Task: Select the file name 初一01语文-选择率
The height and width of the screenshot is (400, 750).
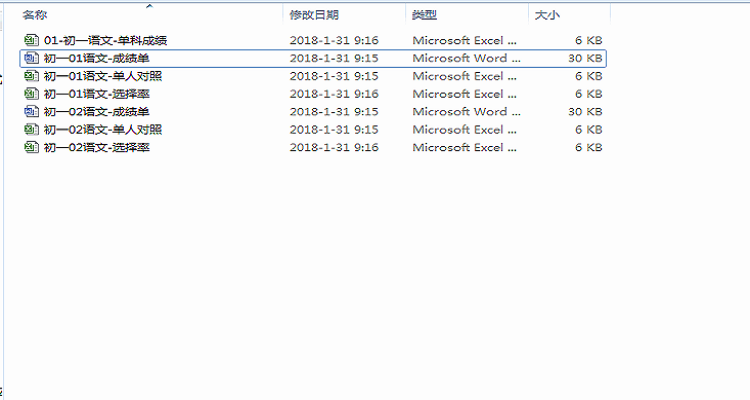Action: click(x=97, y=94)
